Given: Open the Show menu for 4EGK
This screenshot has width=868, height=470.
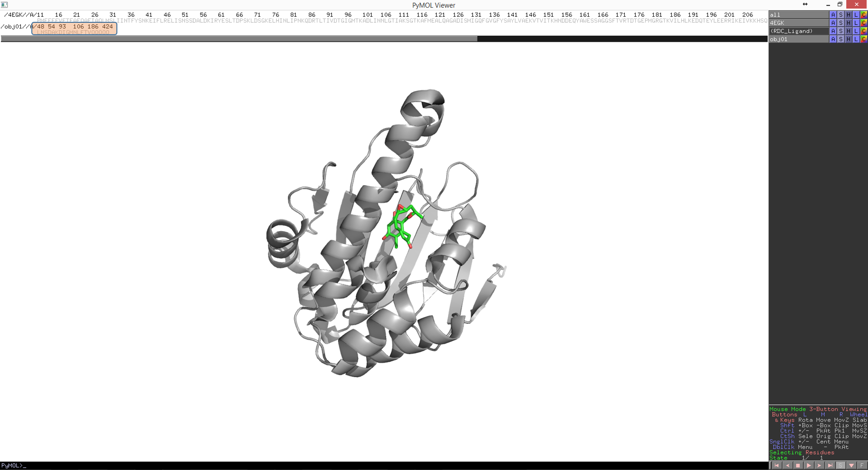Looking at the screenshot, I should (x=841, y=23).
